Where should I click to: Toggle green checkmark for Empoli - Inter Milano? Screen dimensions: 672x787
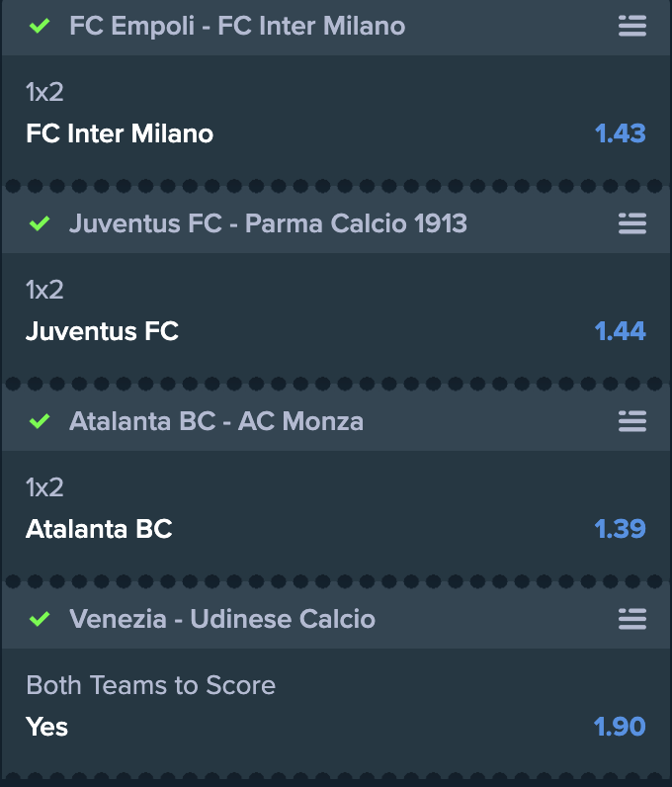coord(40,26)
